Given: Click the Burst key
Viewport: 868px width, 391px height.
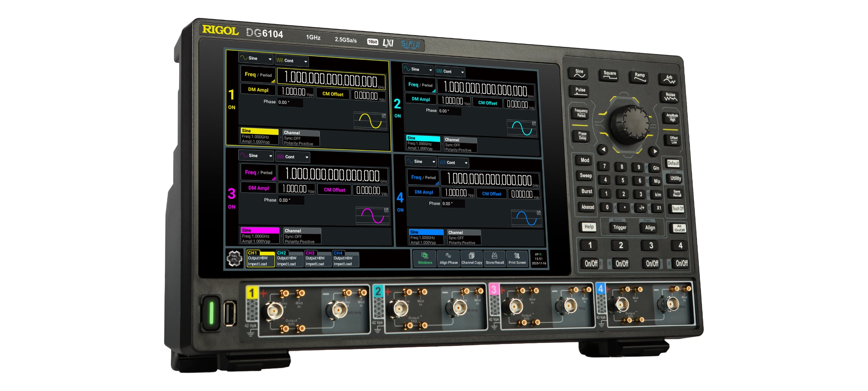Looking at the screenshot, I should pos(586,191).
